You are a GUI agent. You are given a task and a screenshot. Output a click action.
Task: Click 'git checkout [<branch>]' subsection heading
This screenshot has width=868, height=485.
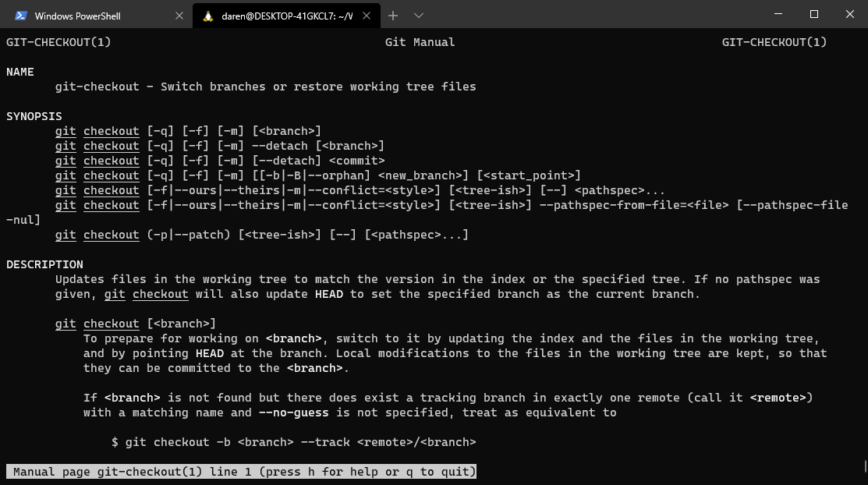click(x=136, y=324)
